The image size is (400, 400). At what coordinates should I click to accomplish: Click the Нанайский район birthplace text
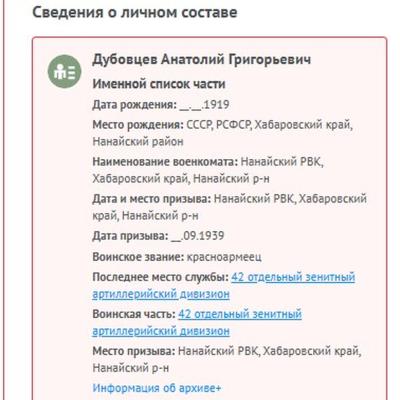(138, 142)
